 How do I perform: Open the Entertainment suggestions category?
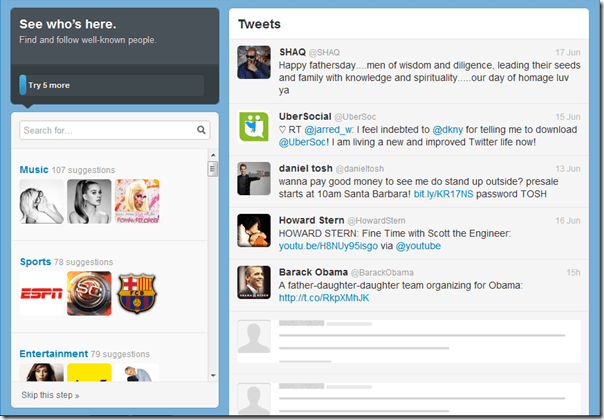(54, 354)
